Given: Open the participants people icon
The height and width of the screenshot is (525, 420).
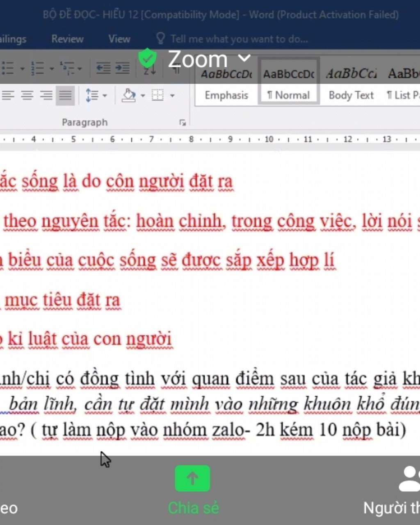Looking at the screenshot, I should pyautogui.click(x=410, y=478).
